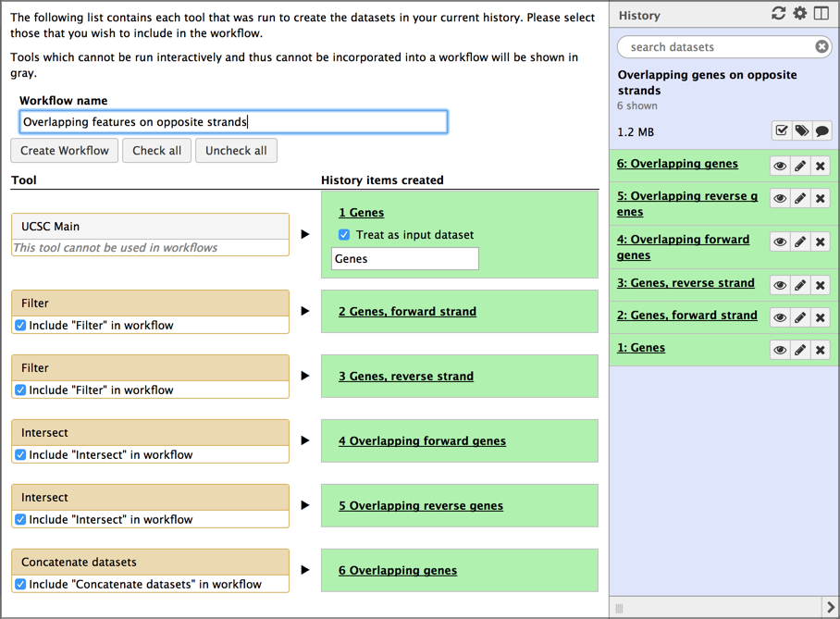Edit history tags icon
This screenshot has width=840, height=619.
[802, 130]
